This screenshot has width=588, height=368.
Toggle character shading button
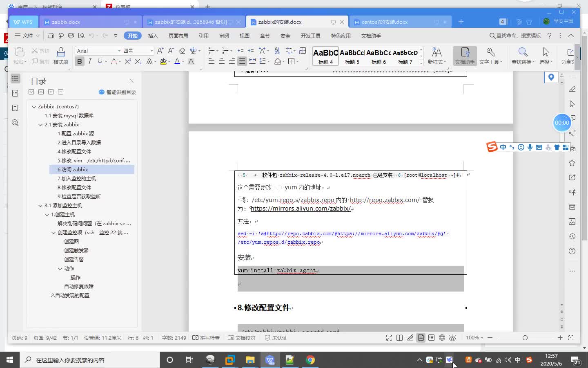(x=191, y=61)
